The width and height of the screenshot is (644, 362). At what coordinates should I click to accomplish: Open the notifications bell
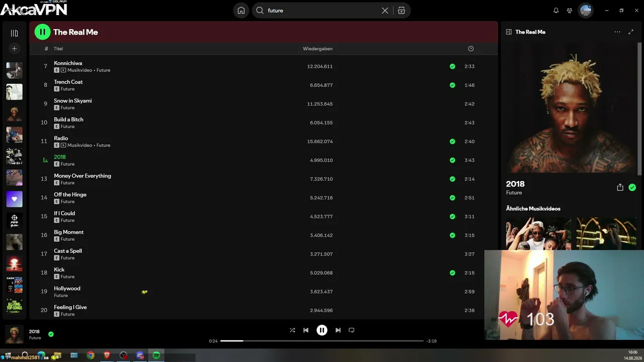pos(556,11)
